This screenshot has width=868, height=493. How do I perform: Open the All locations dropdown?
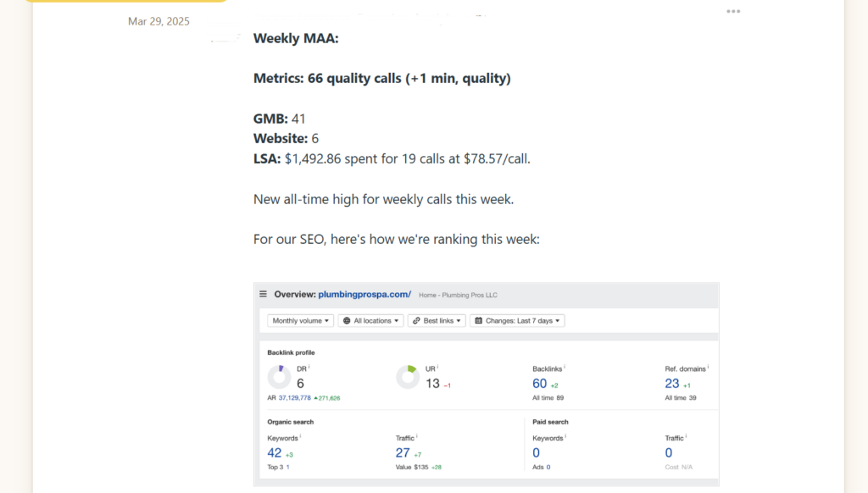(x=371, y=320)
